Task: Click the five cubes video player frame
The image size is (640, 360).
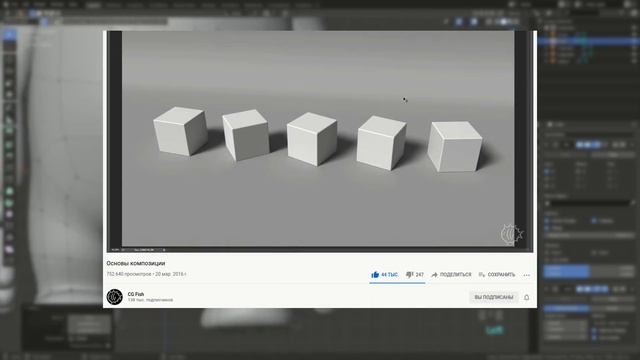Action: pyautogui.click(x=320, y=141)
